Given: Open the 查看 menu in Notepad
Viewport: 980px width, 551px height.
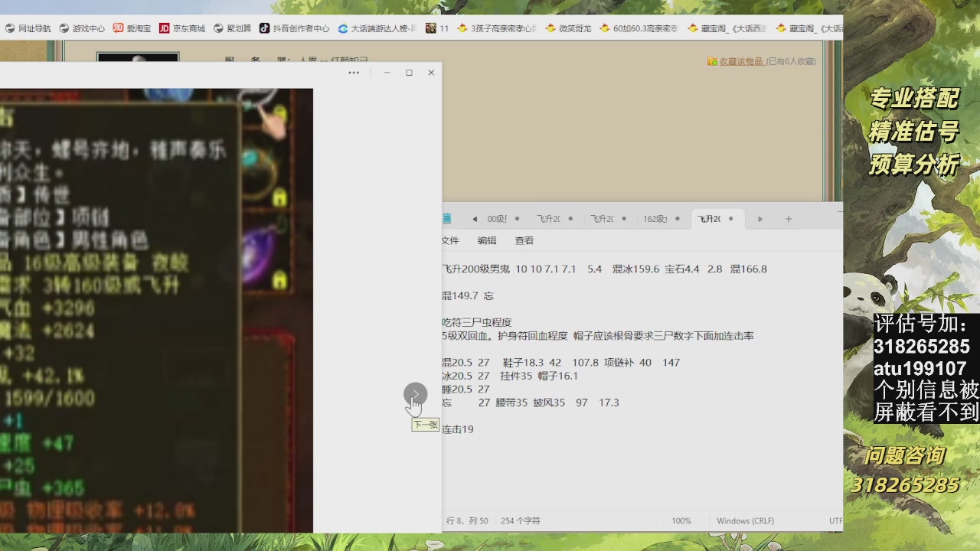Looking at the screenshot, I should coord(524,240).
